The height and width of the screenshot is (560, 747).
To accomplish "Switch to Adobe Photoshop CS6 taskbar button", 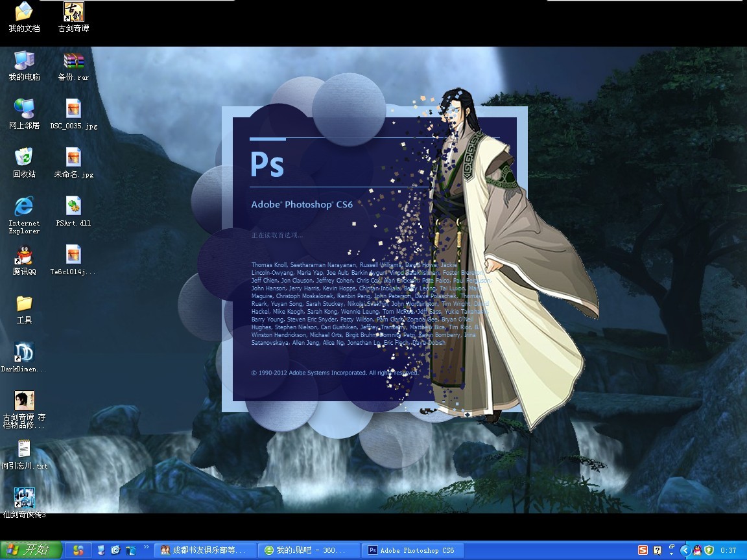I will tap(412, 550).
